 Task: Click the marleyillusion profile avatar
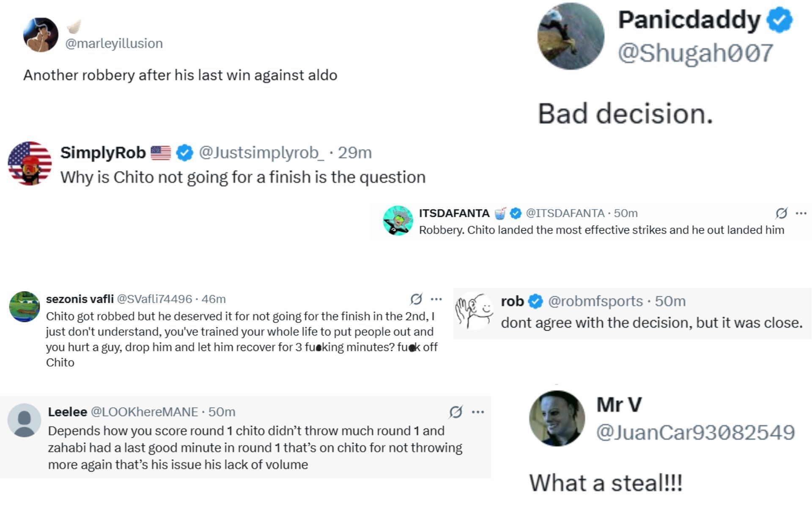[41, 35]
